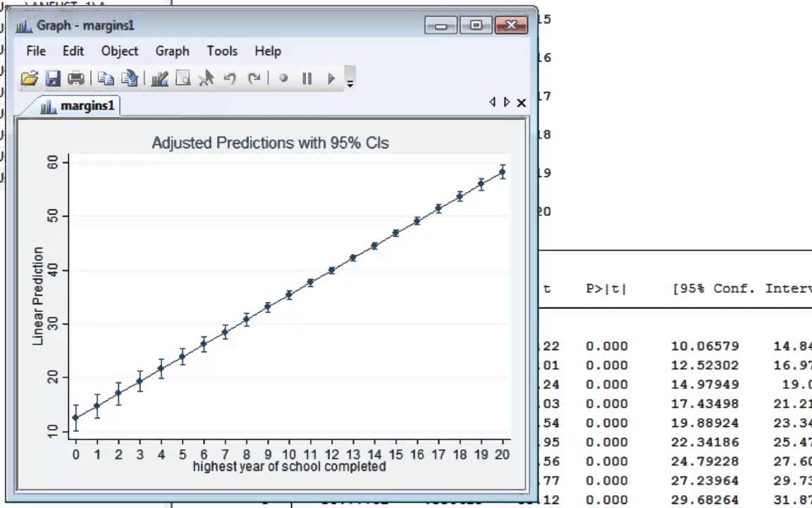Play a graph recording
812x508 pixels.
(331, 78)
